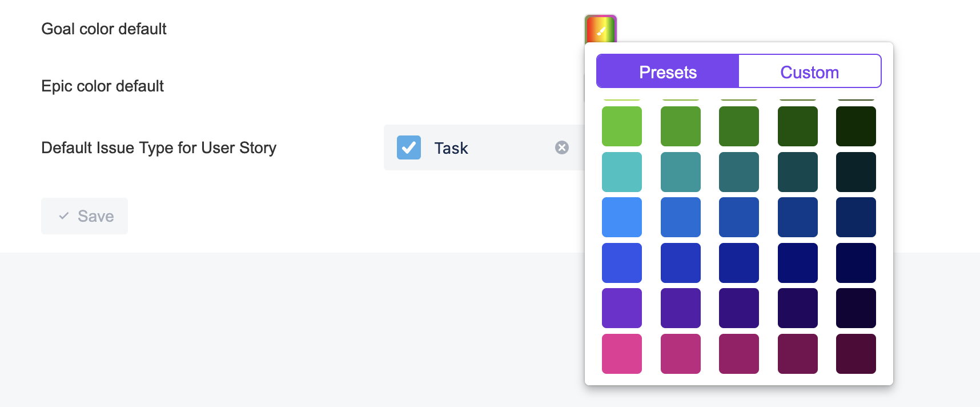Click the Goal color brush picker icon

[x=600, y=29]
